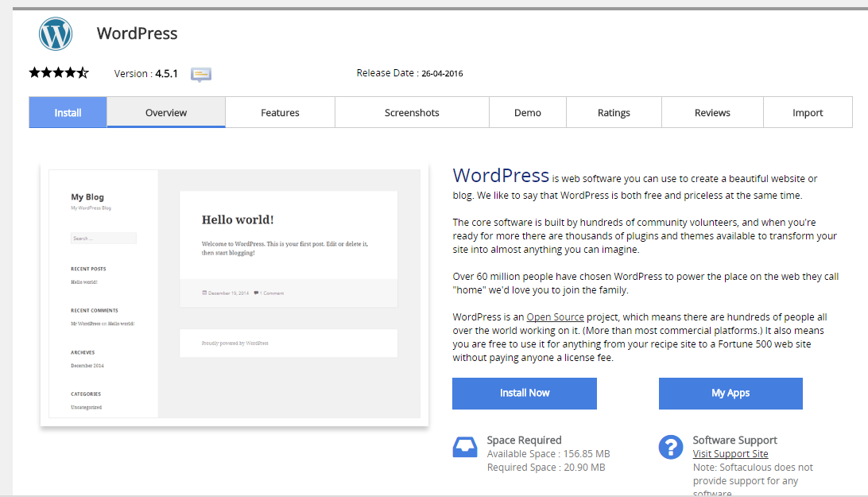The height and width of the screenshot is (497, 868).
Task: Click the Required Space : 20.90 MB text
Action: pyautogui.click(x=546, y=467)
